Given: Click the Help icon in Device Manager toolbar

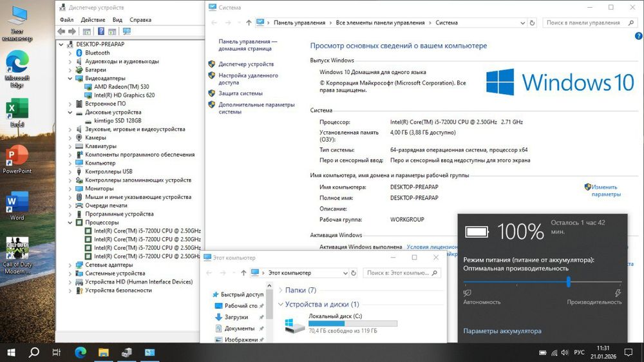Looking at the screenshot, I should pos(101,31).
